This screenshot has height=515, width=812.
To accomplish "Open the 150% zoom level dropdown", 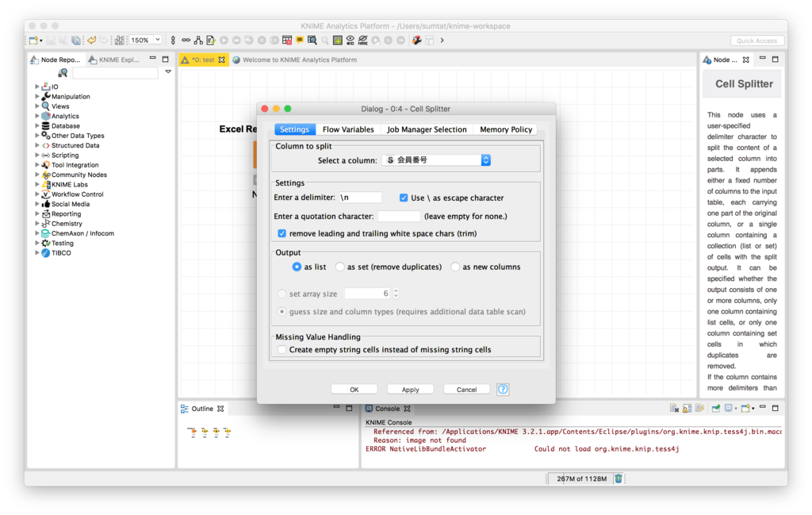I will pos(158,40).
